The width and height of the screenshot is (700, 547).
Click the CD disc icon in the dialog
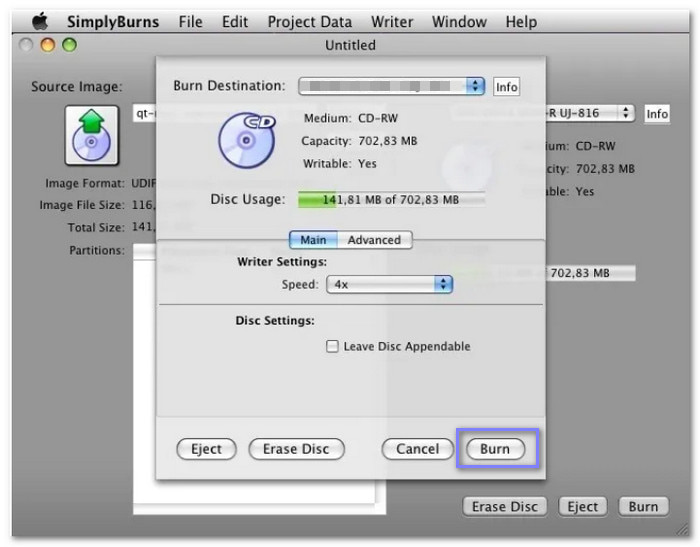point(246,139)
